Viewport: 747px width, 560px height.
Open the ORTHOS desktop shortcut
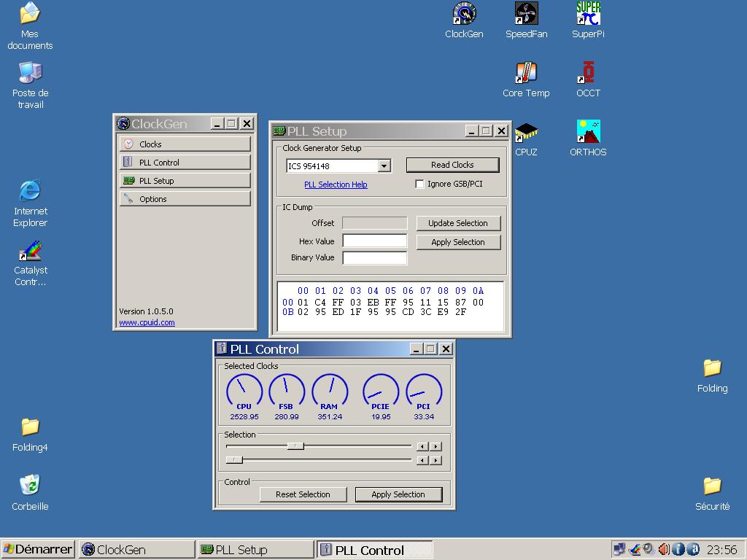tap(588, 133)
